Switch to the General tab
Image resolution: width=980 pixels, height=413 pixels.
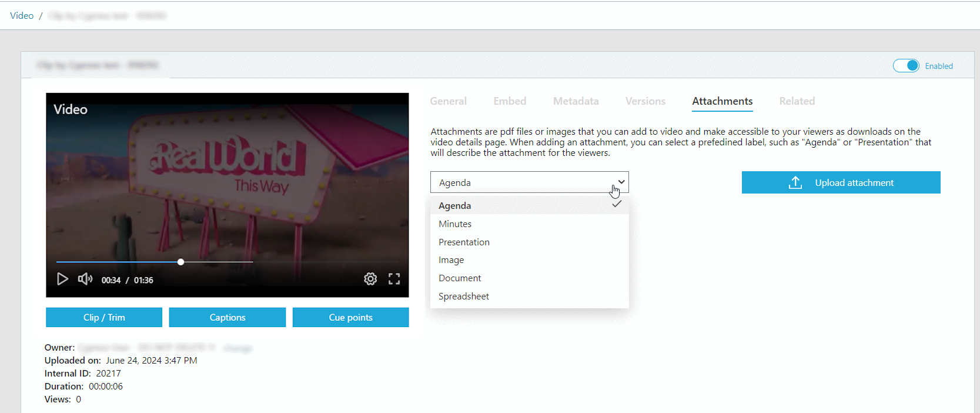(448, 101)
